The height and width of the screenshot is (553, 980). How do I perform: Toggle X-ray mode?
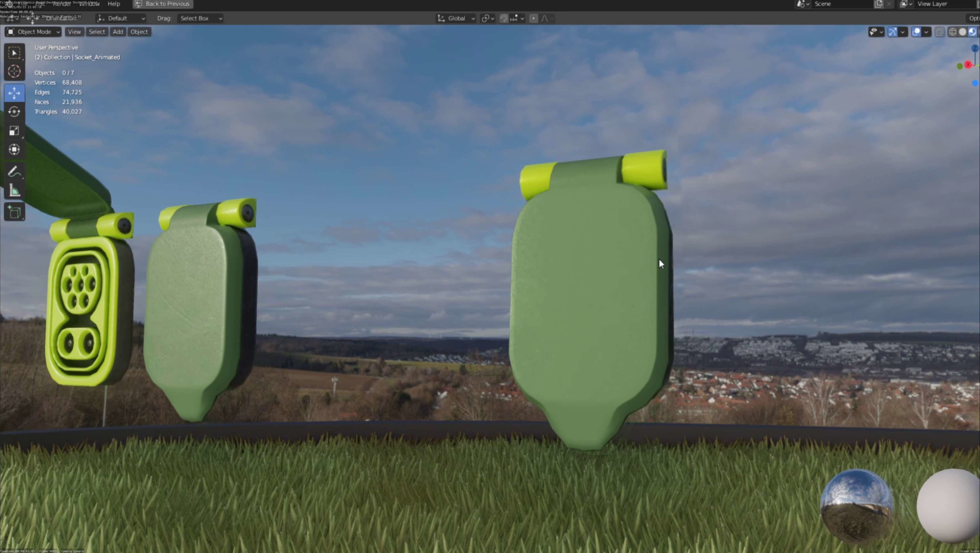(x=939, y=32)
